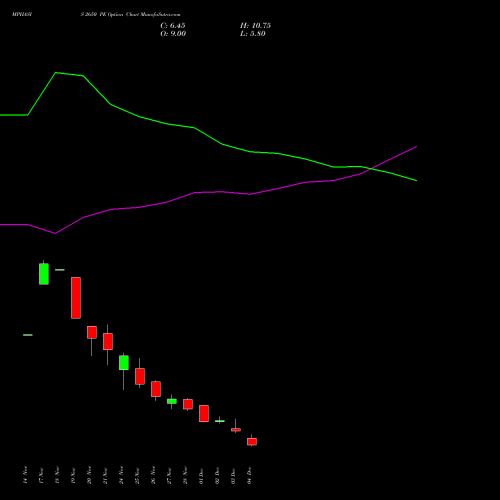500x500 pixels.
Task: Select the 14 Nov date label
Action: point(25,475)
